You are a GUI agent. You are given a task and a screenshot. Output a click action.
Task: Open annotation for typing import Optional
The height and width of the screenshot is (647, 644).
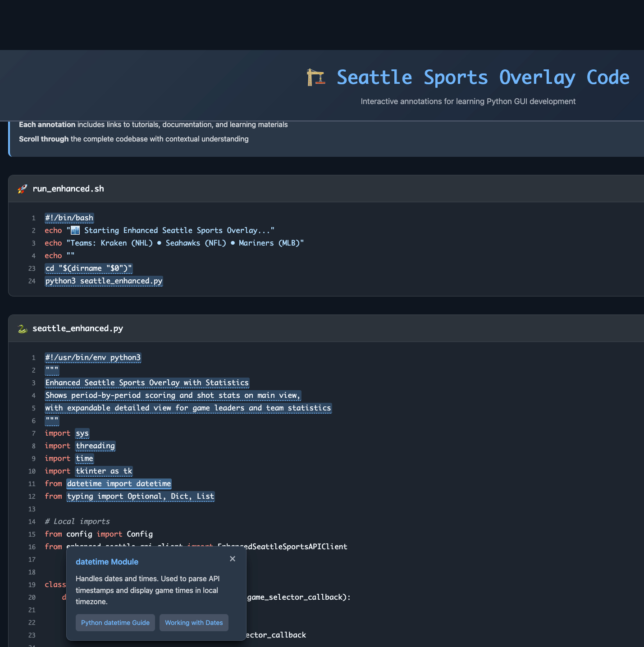[141, 497]
